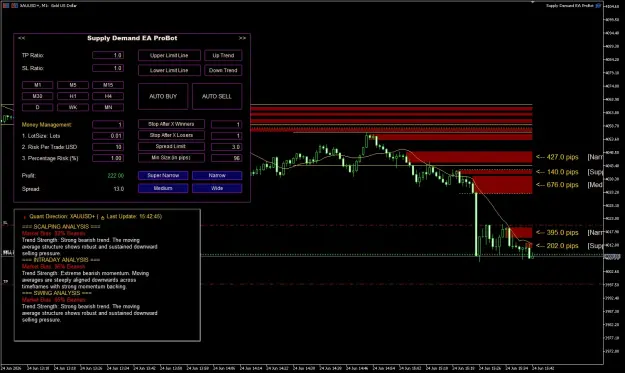Click the dark red supply zone beside 427.0 pips
This screenshot has width=625, height=373.
(470, 157)
